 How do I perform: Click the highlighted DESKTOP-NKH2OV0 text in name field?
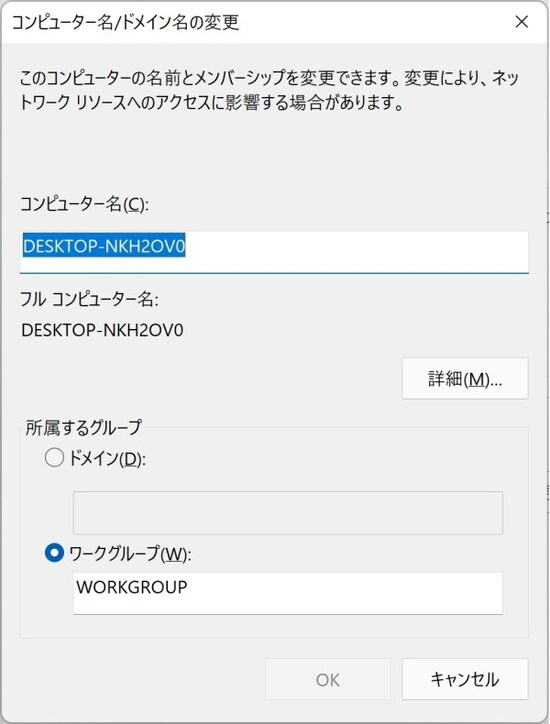coord(104,246)
